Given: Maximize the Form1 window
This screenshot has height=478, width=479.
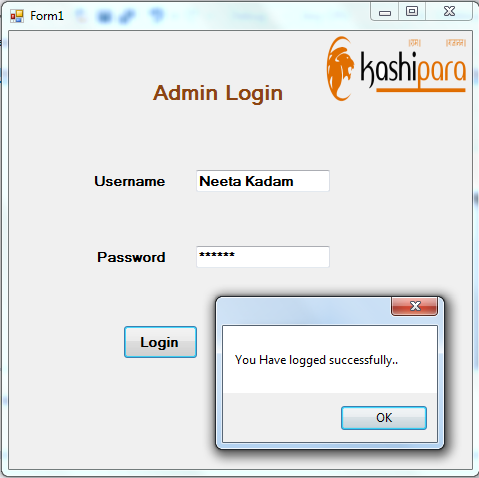Looking at the screenshot, I should (412, 12).
